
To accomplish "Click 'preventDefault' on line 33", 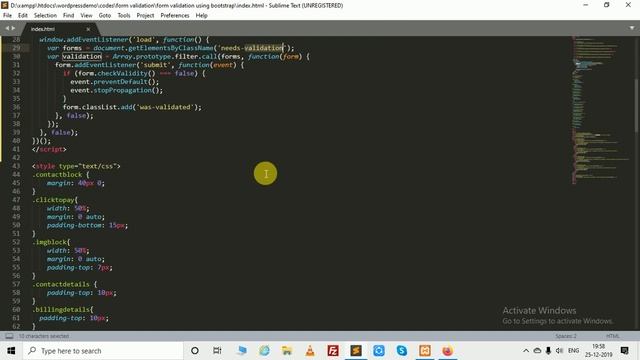I will [120, 82].
